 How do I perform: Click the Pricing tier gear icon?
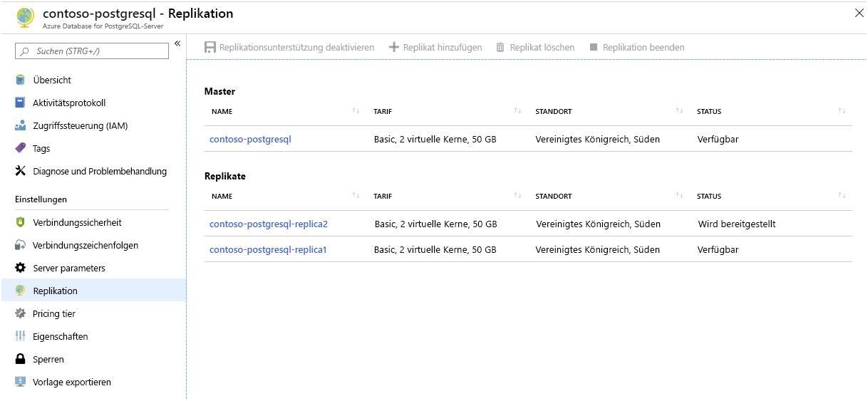point(20,313)
